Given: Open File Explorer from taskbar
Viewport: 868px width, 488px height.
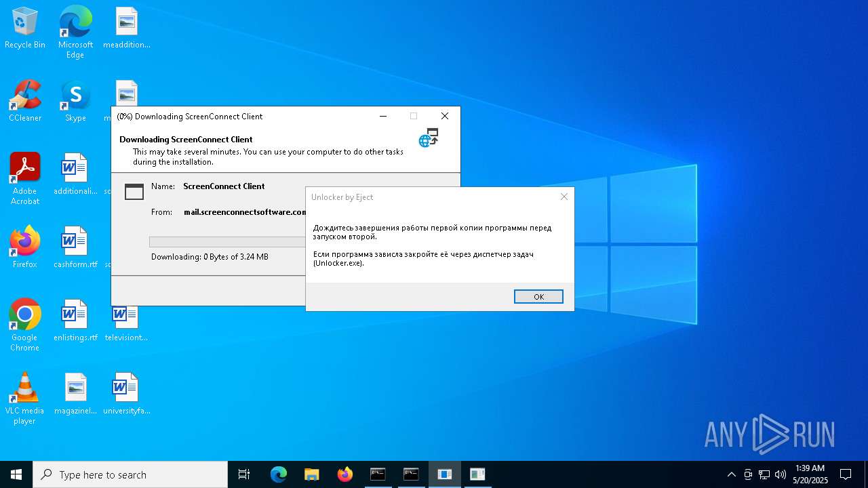Looking at the screenshot, I should coord(312,474).
